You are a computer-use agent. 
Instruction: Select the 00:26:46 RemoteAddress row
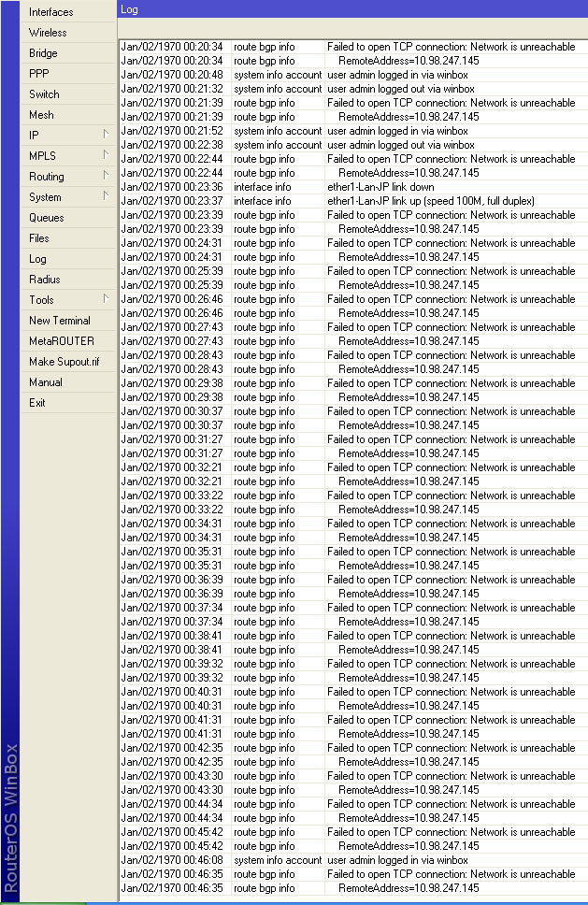(x=353, y=313)
